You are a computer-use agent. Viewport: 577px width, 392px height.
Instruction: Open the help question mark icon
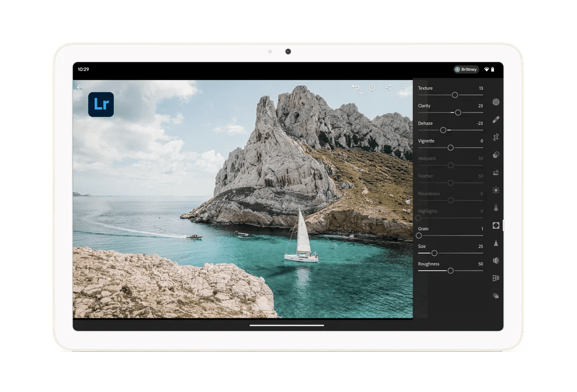point(372,88)
